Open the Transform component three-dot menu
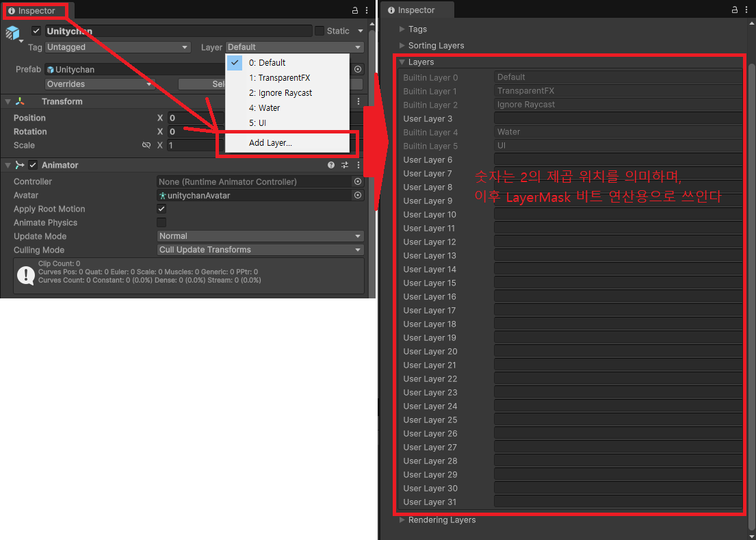 (359, 101)
